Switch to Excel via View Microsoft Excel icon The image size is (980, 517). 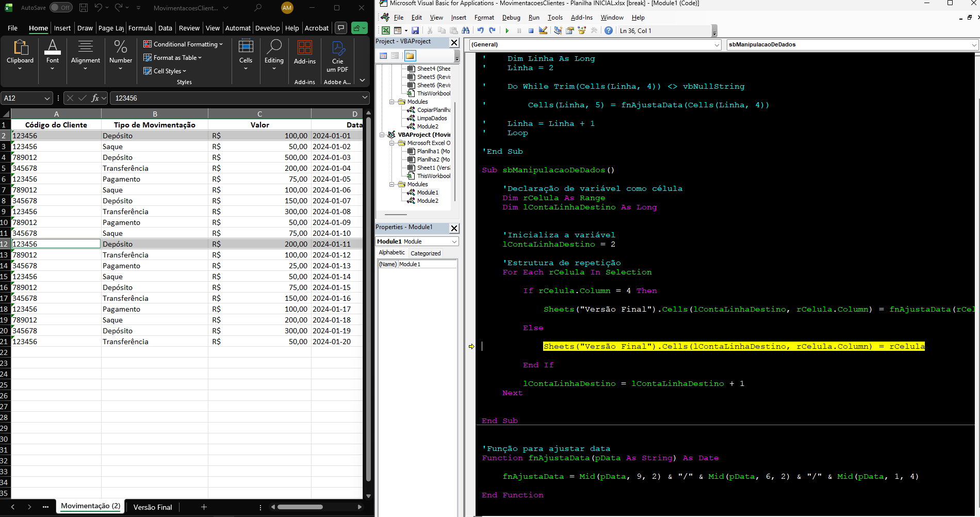[x=385, y=31]
